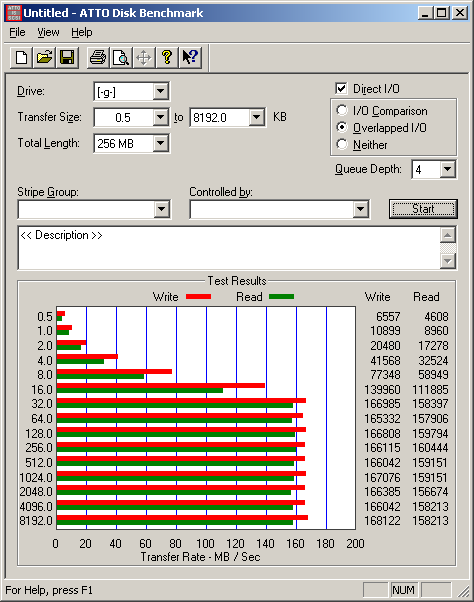Click the New document toolbar icon
Image resolution: width=474 pixels, height=602 pixels.
coord(21,58)
